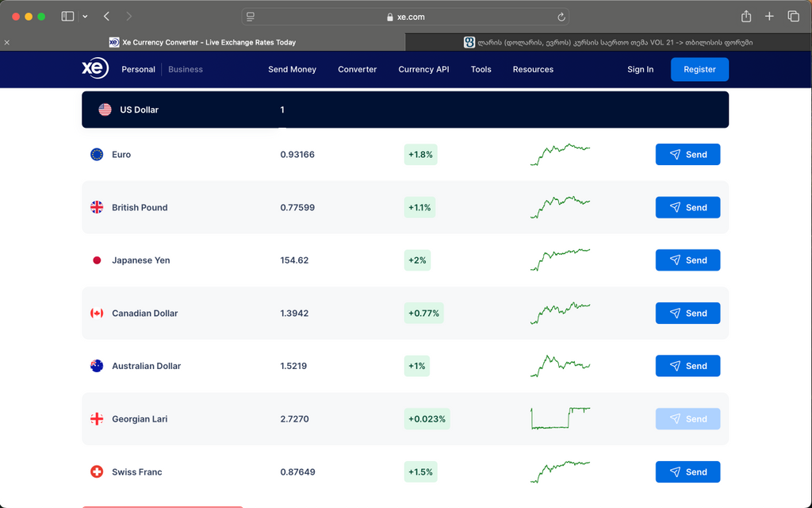Open the Tools menu
The image size is (812, 508).
[481, 70]
